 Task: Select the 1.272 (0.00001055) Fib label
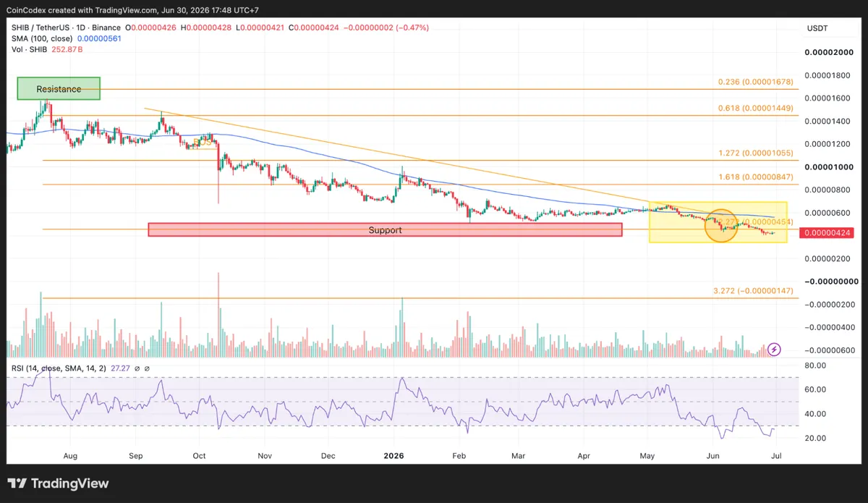pyautogui.click(x=756, y=153)
